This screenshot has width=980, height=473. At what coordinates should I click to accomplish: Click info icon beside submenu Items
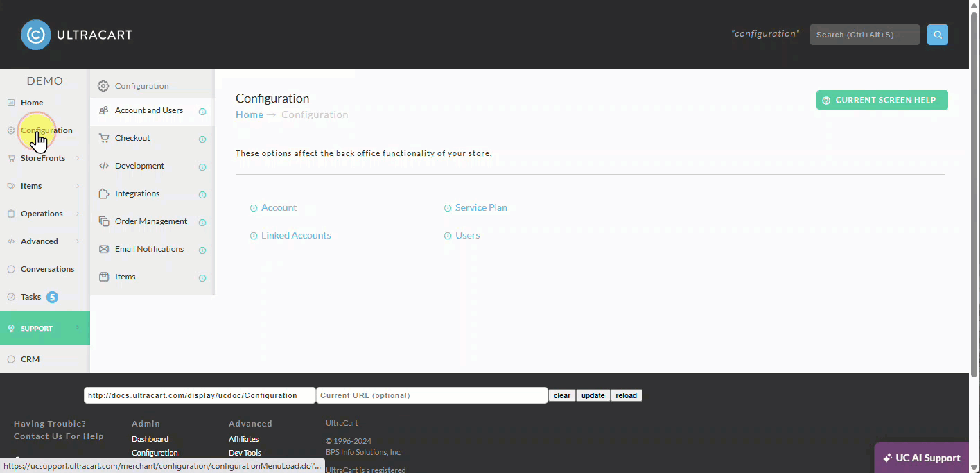pyautogui.click(x=202, y=278)
